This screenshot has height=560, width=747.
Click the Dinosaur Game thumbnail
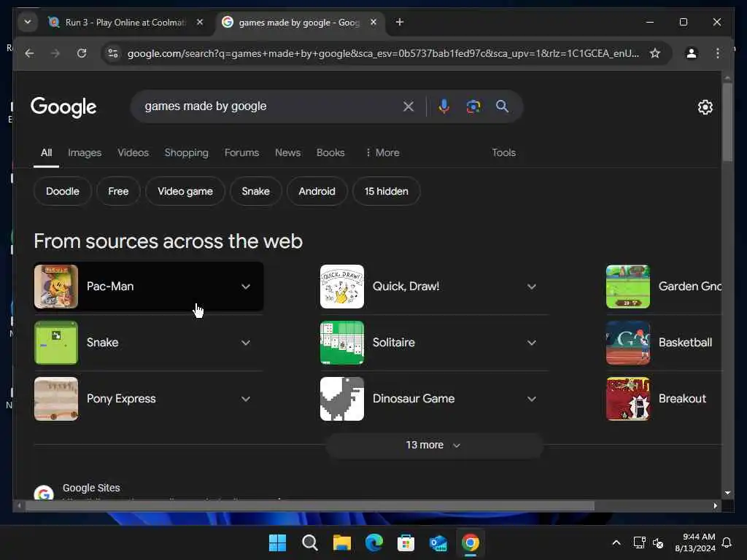point(342,399)
